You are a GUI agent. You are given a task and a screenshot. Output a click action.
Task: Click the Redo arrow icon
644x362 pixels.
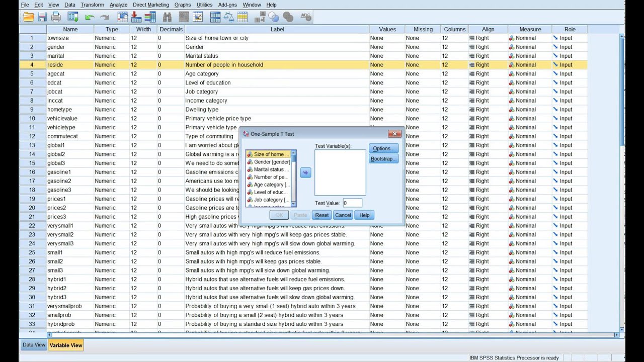104,17
